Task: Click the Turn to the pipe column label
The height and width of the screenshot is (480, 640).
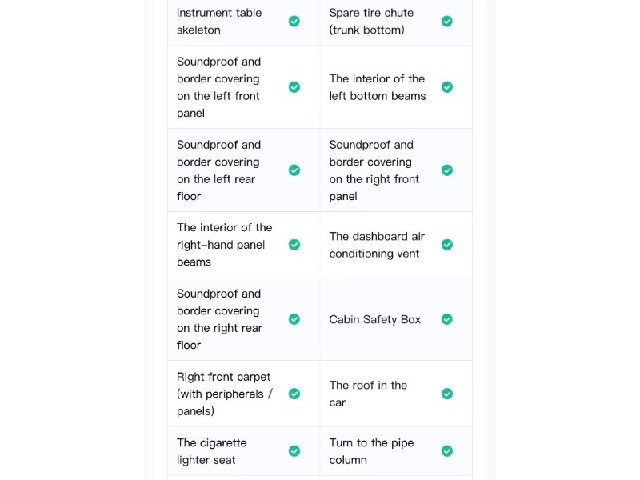Action: point(371,451)
